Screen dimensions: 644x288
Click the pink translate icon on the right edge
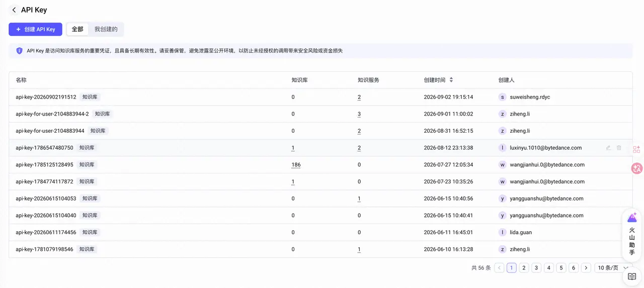click(637, 169)
